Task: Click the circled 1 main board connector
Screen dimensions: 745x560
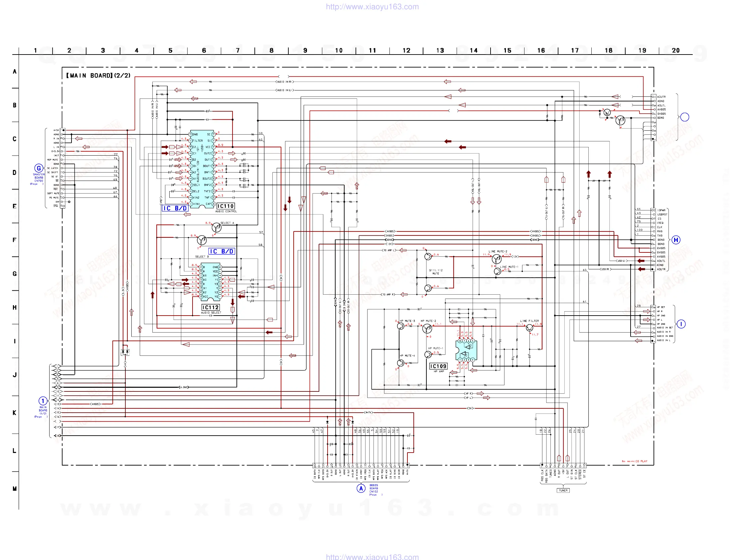Action: (x=43, y=401)
